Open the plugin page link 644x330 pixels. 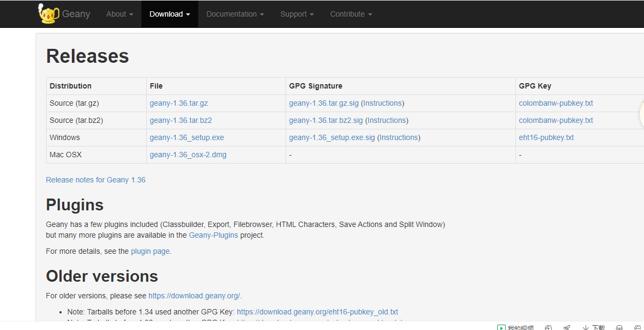[x=150, y=251]
